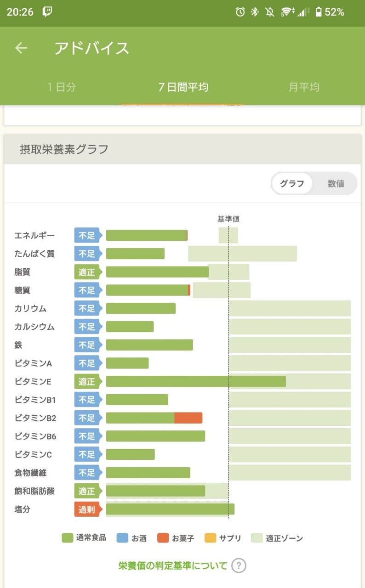Viewport: 365px width, 588px height.
Task: Select the 1日分 tab
Action: [62, 87]
